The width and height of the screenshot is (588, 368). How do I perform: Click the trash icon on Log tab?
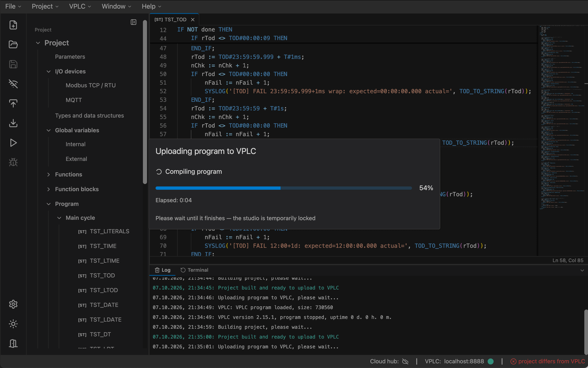coord(157,270)
